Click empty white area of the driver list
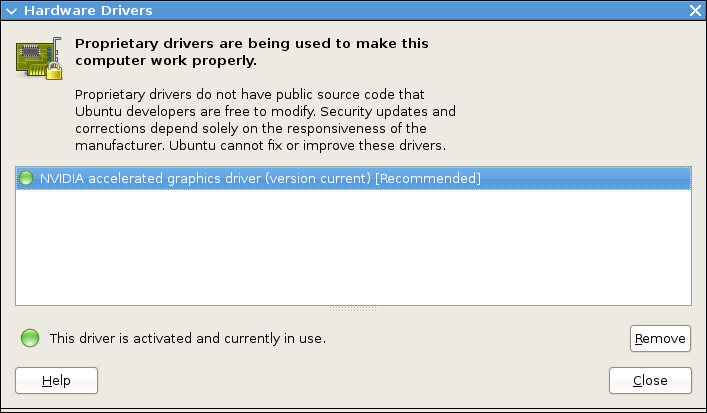 [353, 245]
